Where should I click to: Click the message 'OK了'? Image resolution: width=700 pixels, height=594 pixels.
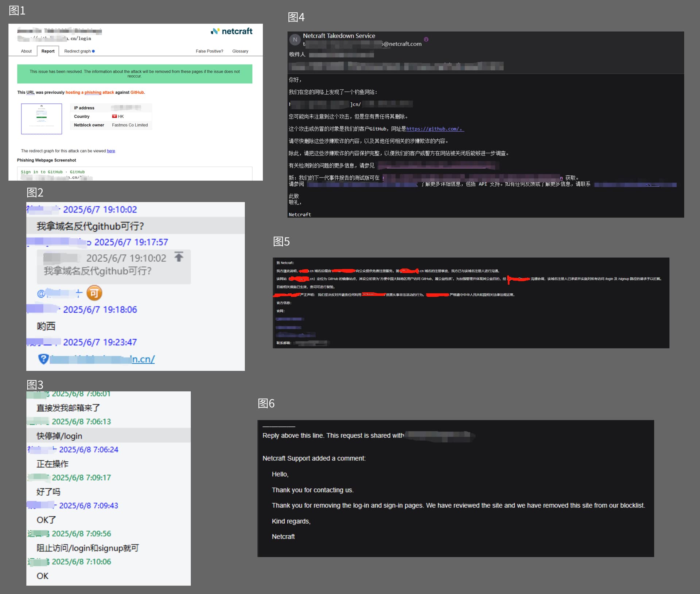[x=46, y=520]
